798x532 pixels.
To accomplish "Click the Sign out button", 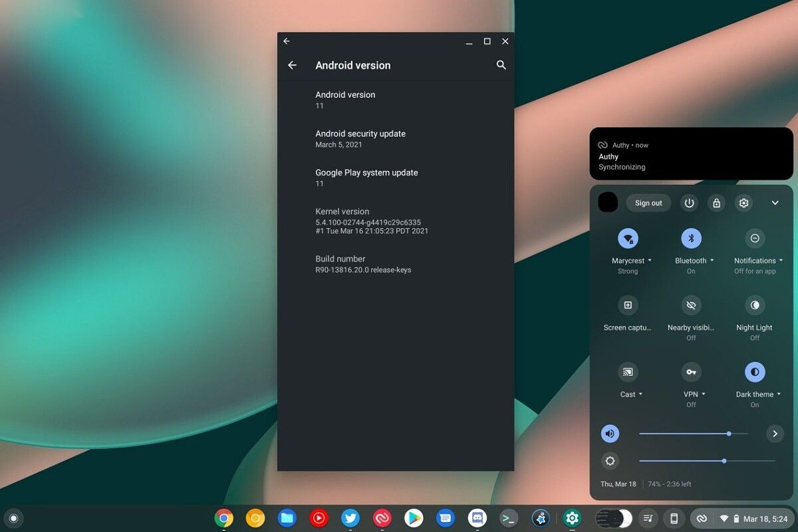I will pos(648,203).
